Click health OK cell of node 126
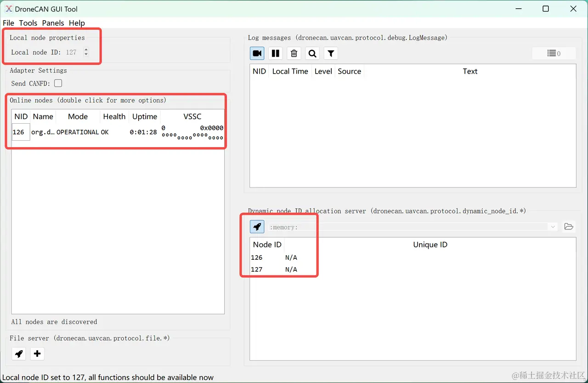 114,132
